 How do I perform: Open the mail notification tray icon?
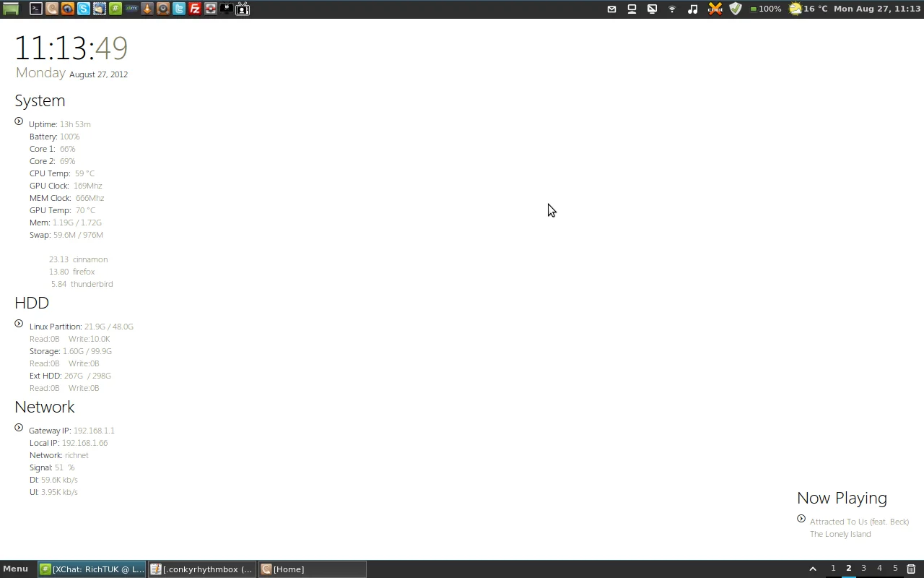pyautogui.click(x=611, y=9)
